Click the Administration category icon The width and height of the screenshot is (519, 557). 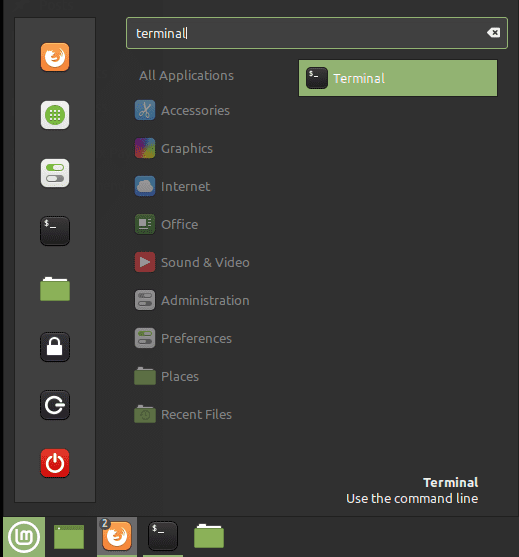[145, 300]
